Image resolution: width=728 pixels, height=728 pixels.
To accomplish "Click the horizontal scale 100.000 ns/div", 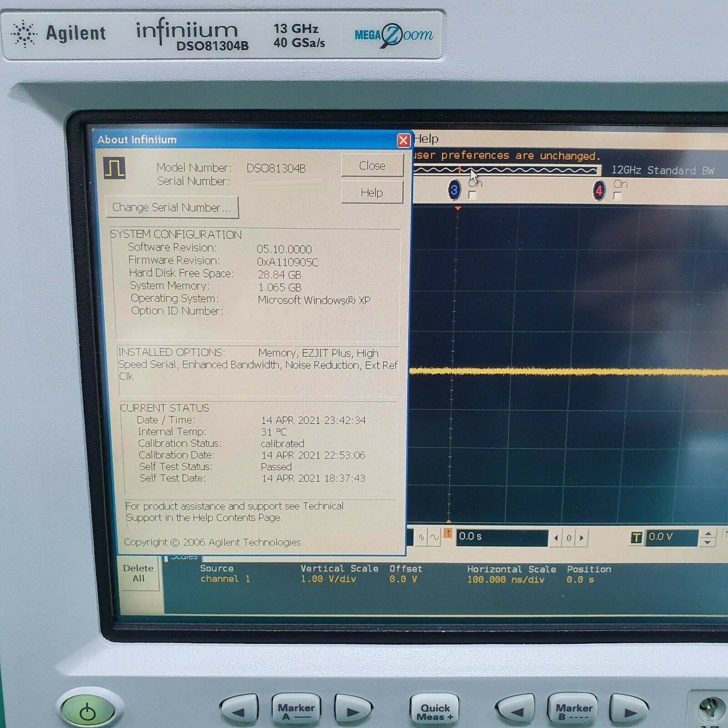I will [506, 580].
